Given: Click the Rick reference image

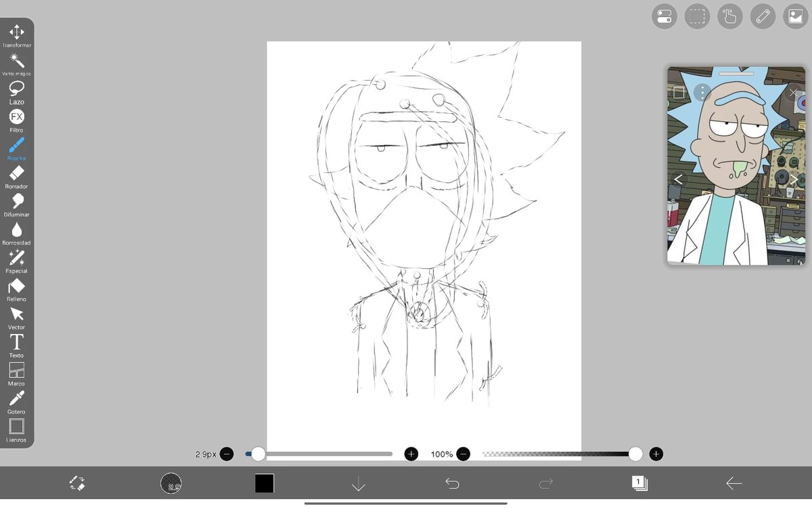Looking at the screenshot, I should point(736,165).
